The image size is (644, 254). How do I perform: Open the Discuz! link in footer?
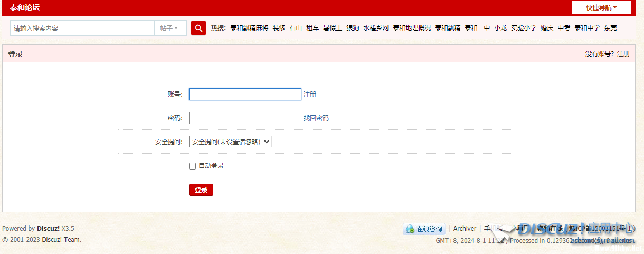pyautogui.click(x=48, y=229)
